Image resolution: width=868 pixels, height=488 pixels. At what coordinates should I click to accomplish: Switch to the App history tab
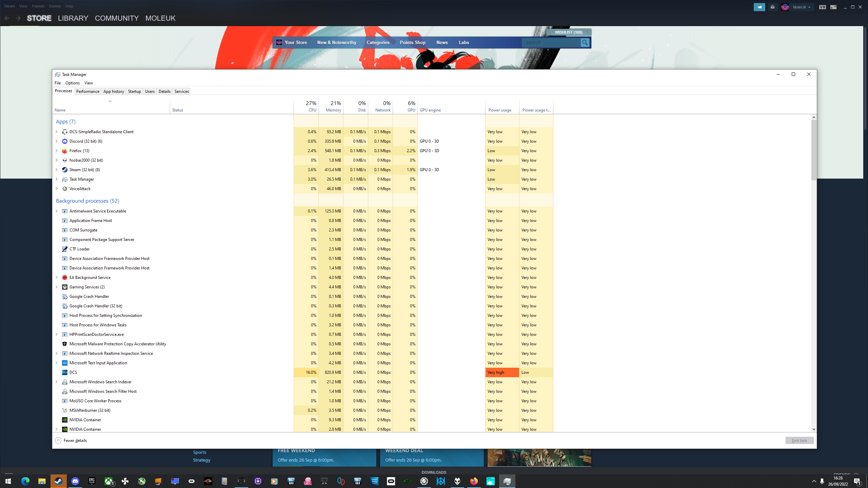tap(114, 91)
